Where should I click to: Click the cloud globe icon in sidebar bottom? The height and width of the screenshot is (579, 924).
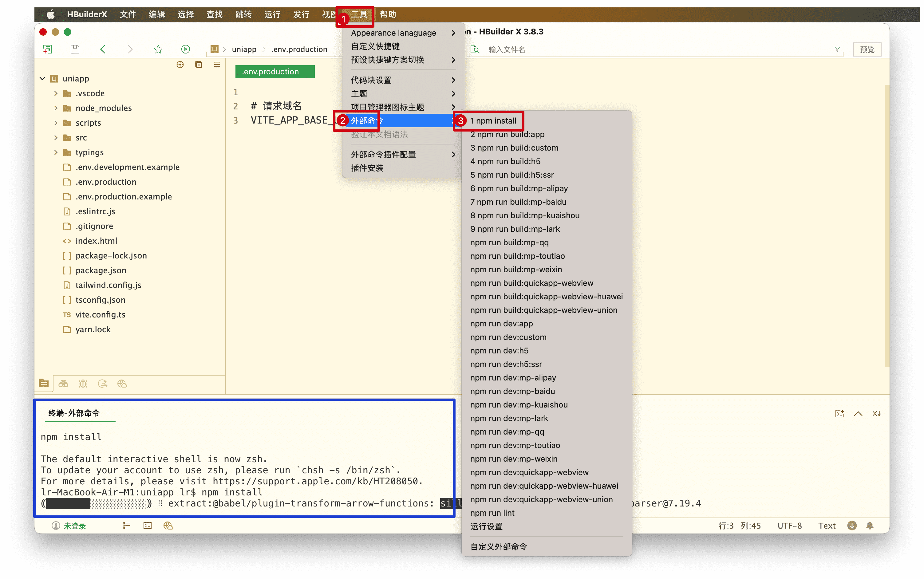(x=122, y=383)
